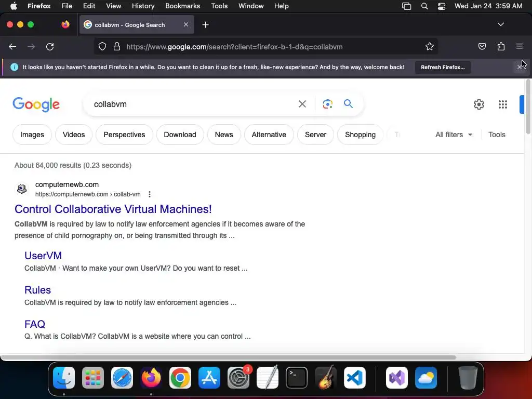Open the History menu
This screenshot has width=532, height=399.
click(143, 6)
